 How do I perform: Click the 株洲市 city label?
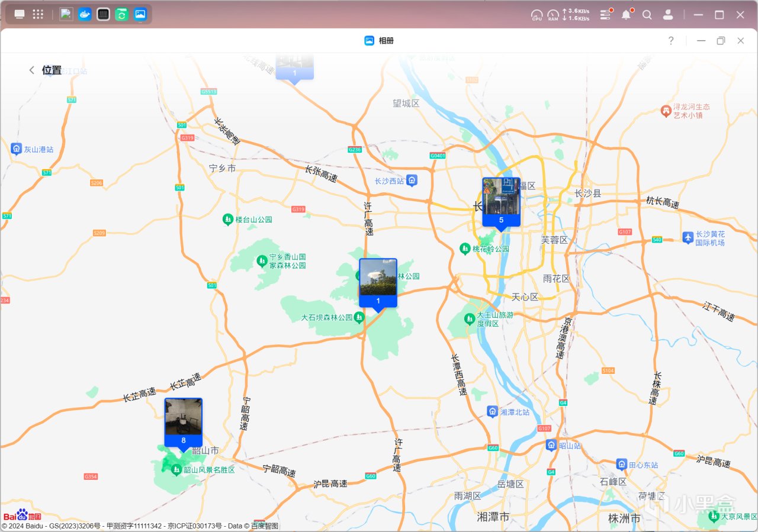click(624, 518)
